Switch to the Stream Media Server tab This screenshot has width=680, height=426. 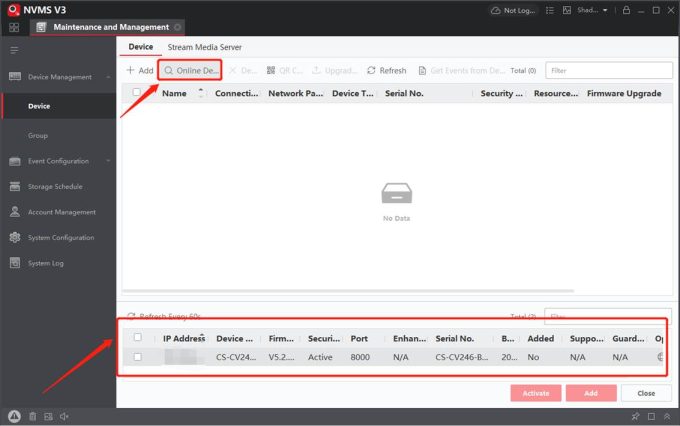205,47
